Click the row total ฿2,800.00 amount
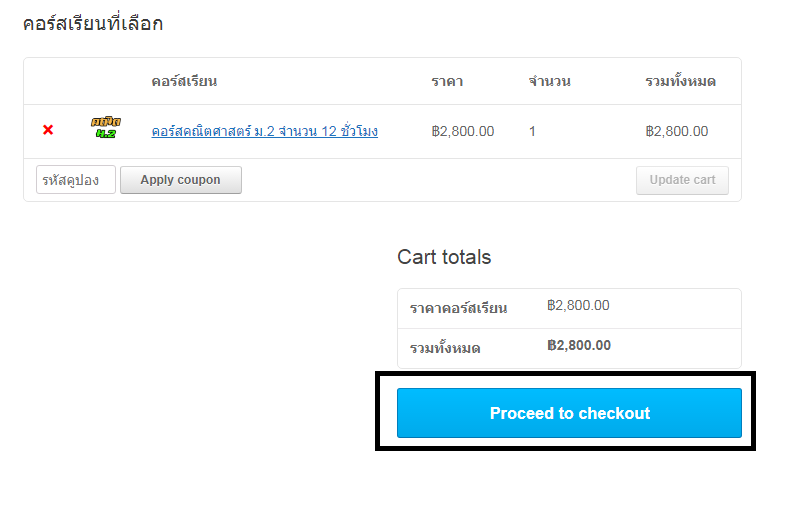 pos(676,132)
